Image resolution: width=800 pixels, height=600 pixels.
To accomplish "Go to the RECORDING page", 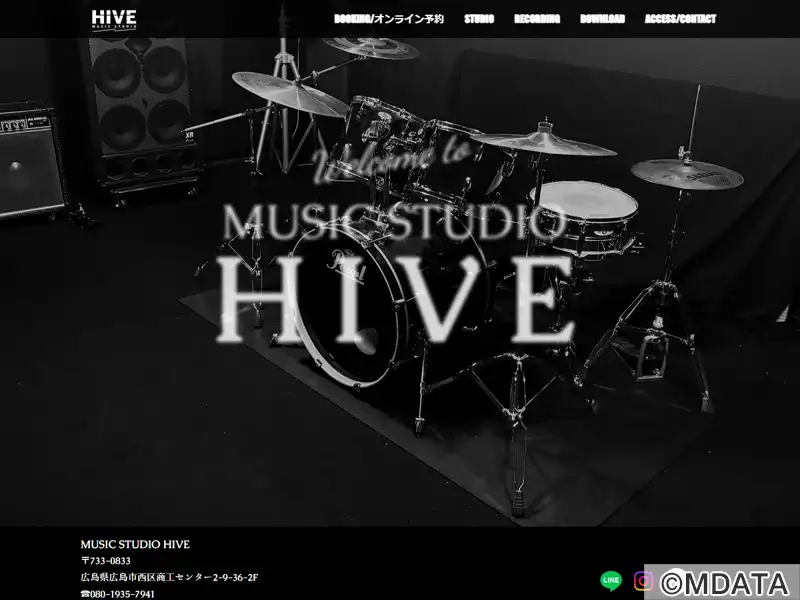I will [537, 19].
